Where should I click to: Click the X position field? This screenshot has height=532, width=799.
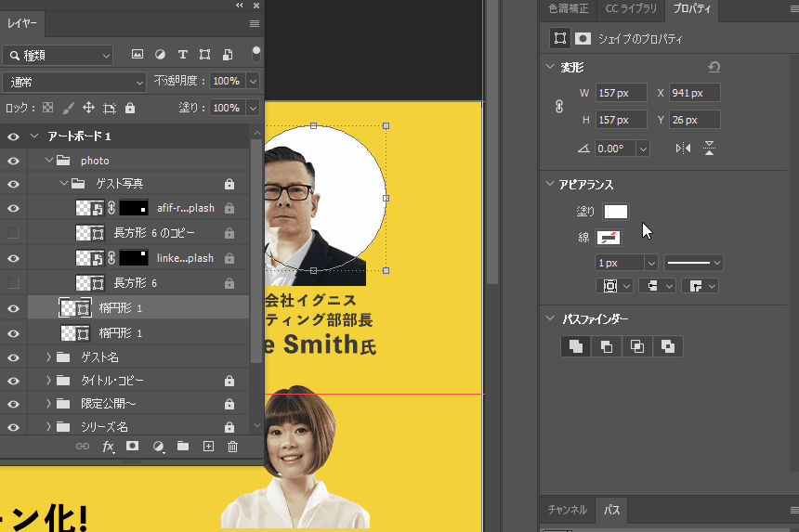pyautogui.click(x=695, y=93)
